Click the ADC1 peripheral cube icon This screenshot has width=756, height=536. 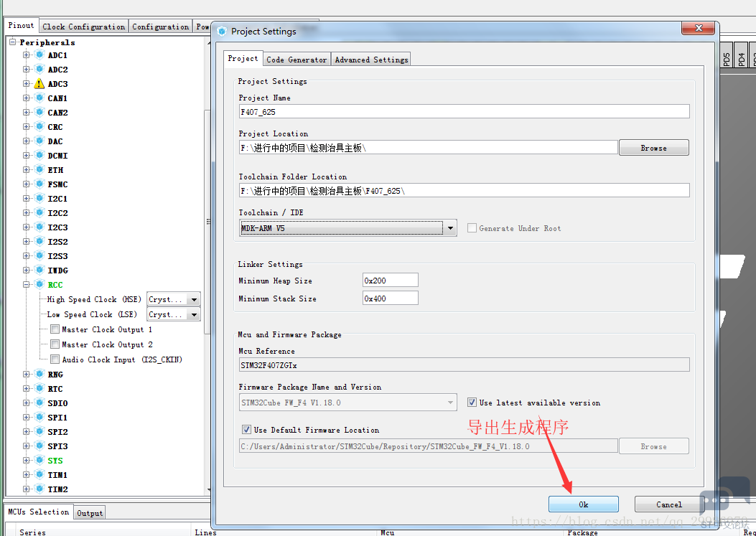point(39,55)
